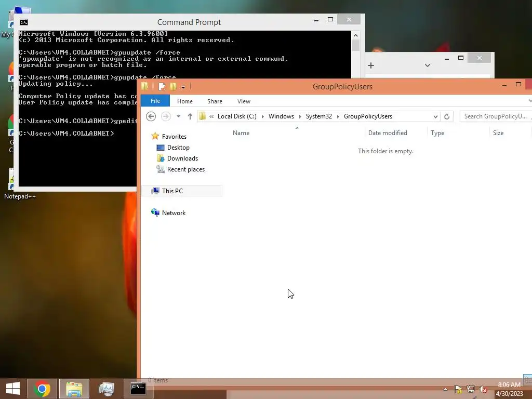Open the network status tray icon
The width and height of the screenshot is (532, 399).
tap(471, 389)
